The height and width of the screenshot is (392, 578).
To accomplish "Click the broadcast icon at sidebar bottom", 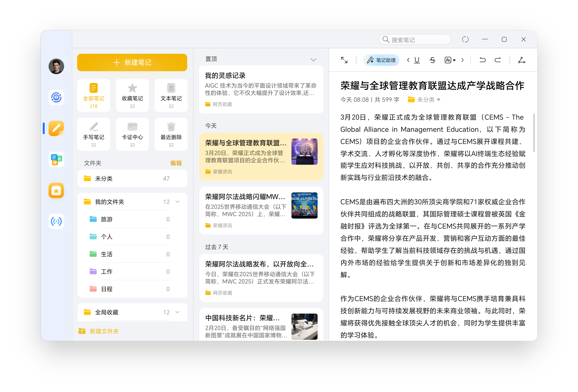I will coord(56,221).
